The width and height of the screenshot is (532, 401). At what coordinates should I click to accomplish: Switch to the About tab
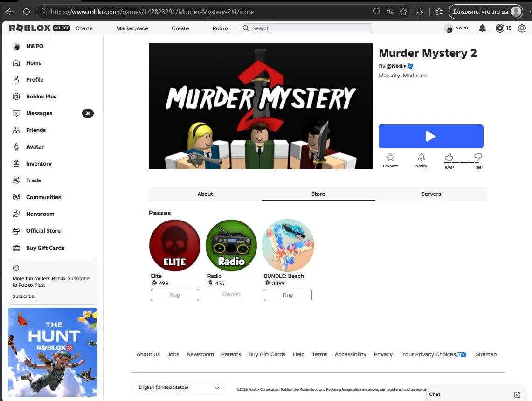[x=205, y=194]
